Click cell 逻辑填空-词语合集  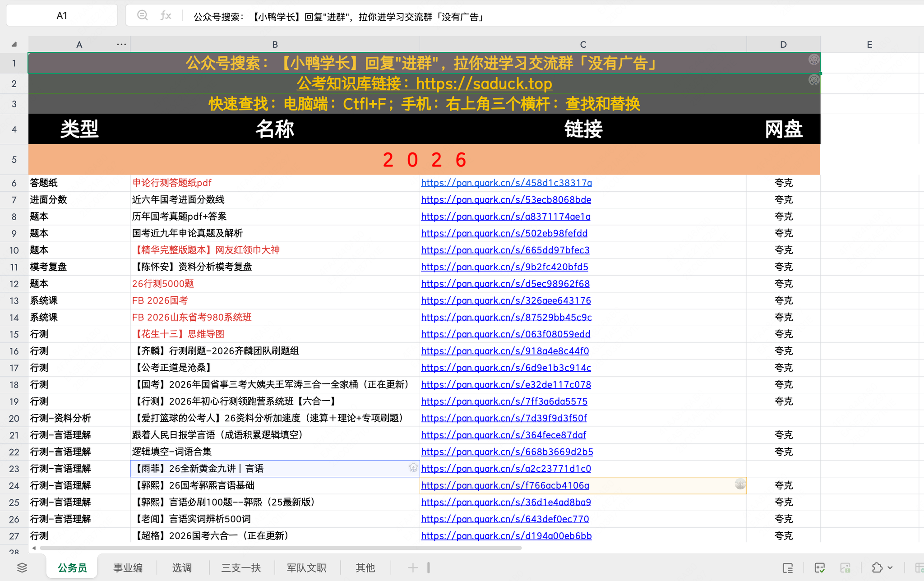point(275,452)
